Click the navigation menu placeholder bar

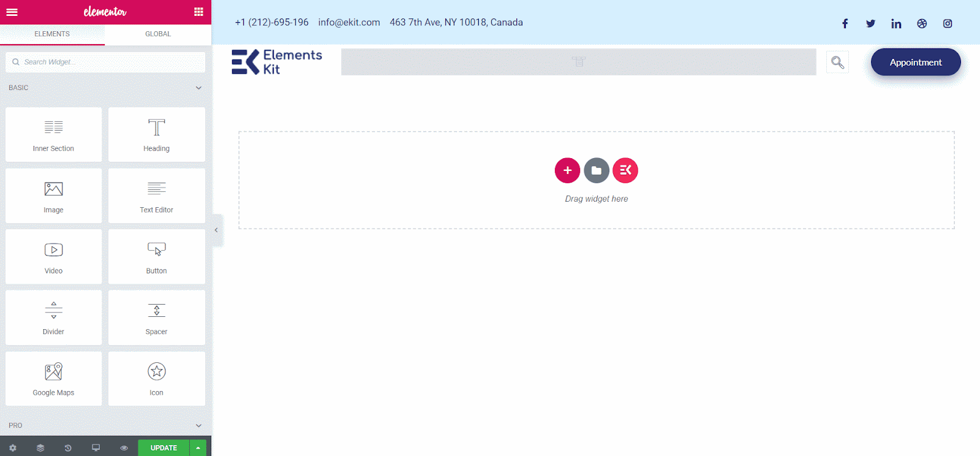[579, 62]
